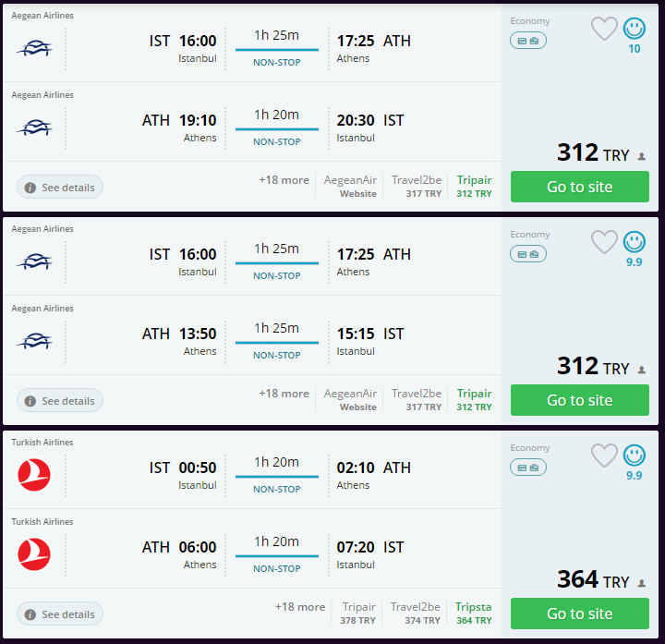The image size is (665, 644).
Task: Click Aegean Airlines logo on IST 16:00 first card
Action: click(x=34, y=47)
